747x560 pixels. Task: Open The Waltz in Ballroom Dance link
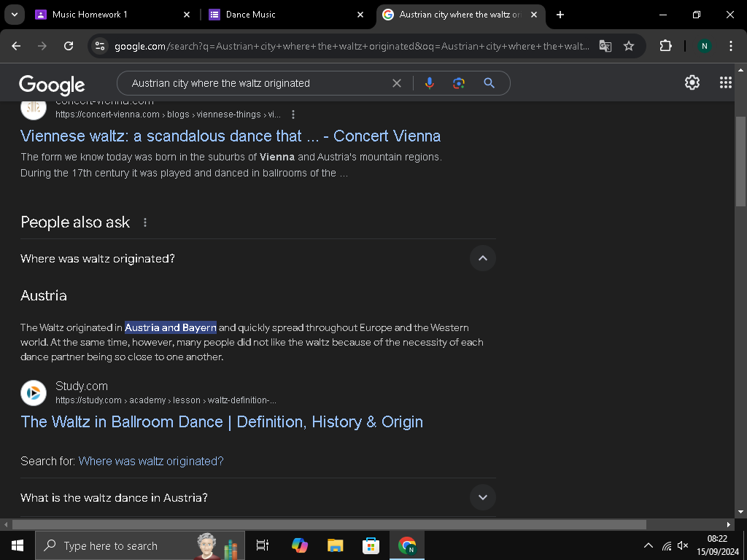[x=222, y=422]
